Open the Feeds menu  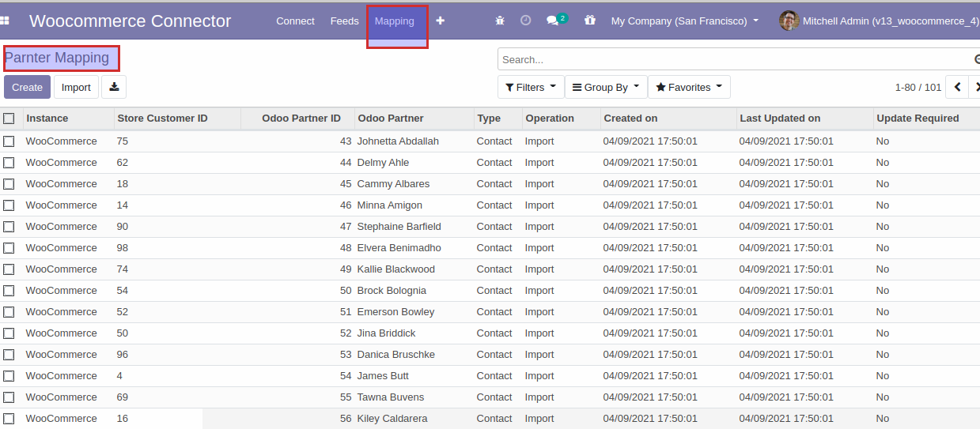tap(344, 21)
